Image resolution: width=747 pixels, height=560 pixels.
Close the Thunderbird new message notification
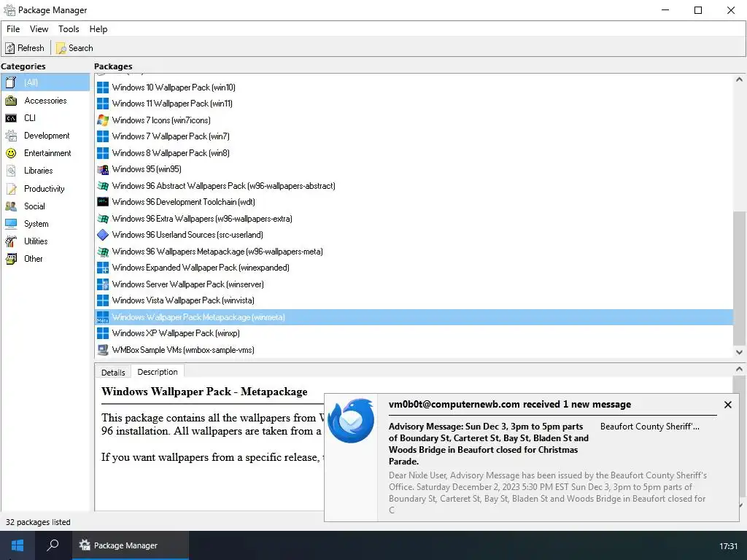tap(727, 405)
